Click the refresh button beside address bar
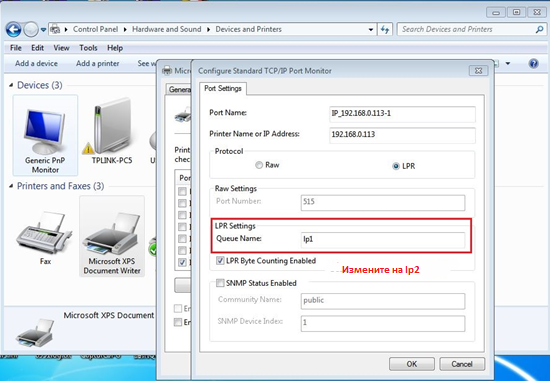 point(385,30)
